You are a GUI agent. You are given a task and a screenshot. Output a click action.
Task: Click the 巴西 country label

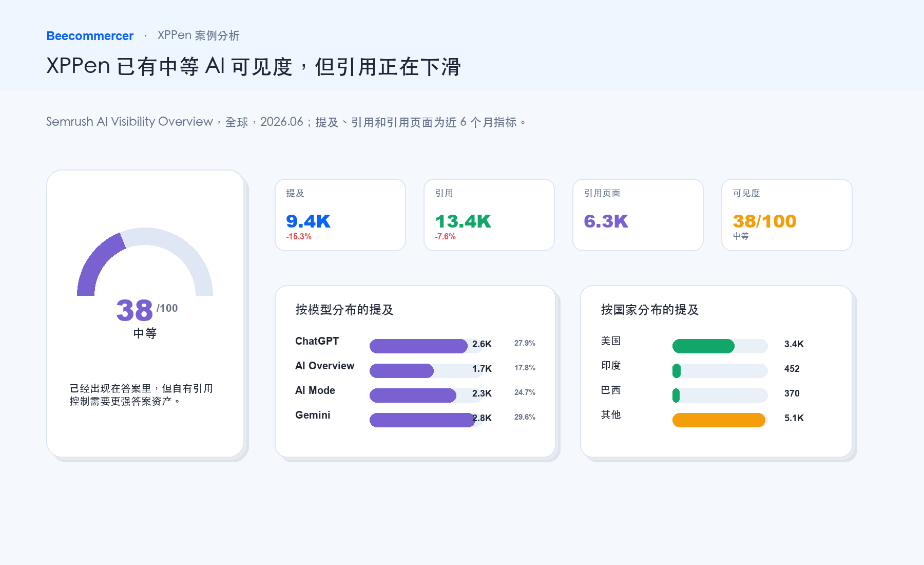pyautogui.click(x=611, y=390)
